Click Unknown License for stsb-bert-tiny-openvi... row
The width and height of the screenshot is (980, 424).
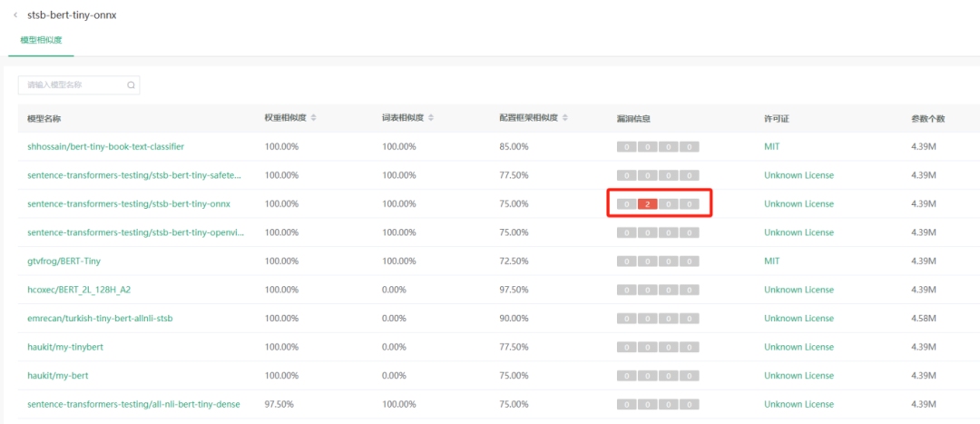(799, 232)
